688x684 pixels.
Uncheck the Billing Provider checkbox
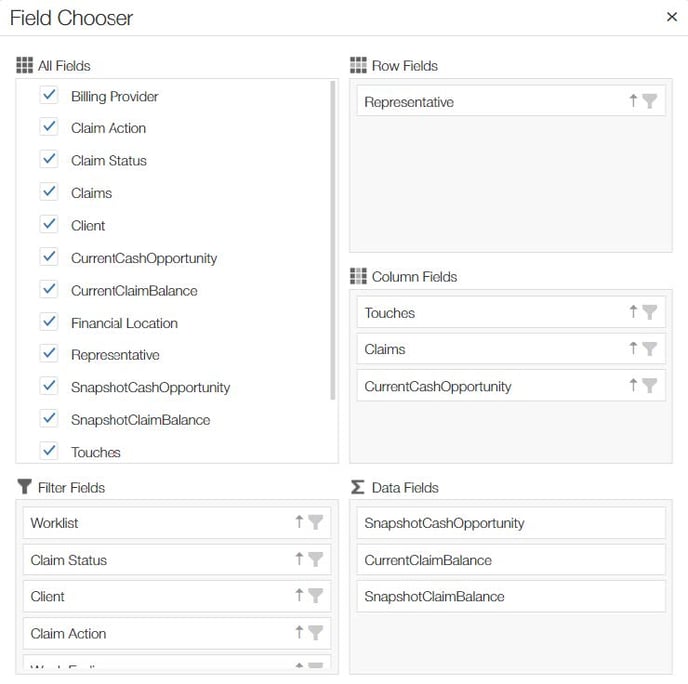point(49,96)
